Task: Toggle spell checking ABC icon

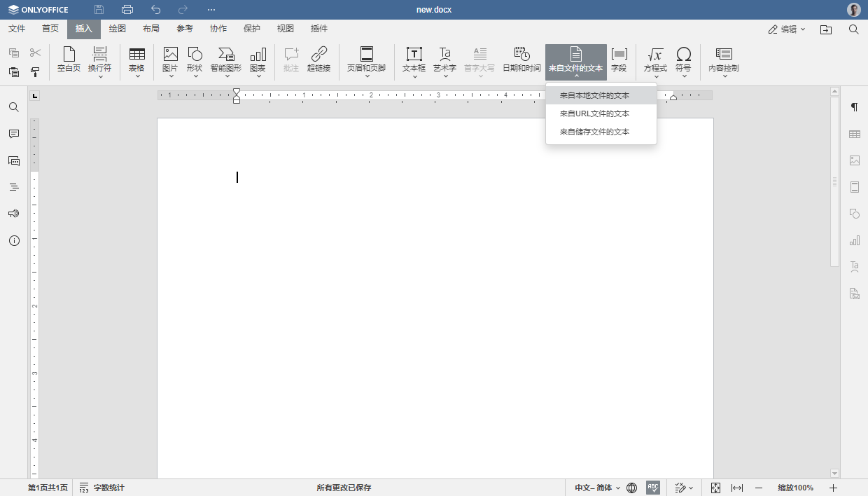Action: pyautogui.click(x=653, y=488)
